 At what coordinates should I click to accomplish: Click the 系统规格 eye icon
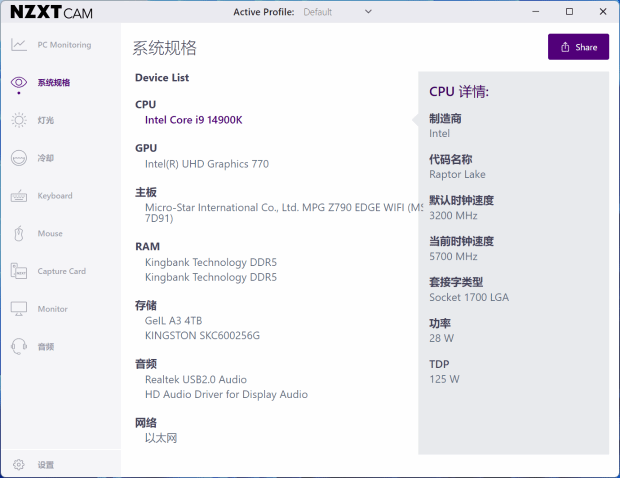(19, 82)
